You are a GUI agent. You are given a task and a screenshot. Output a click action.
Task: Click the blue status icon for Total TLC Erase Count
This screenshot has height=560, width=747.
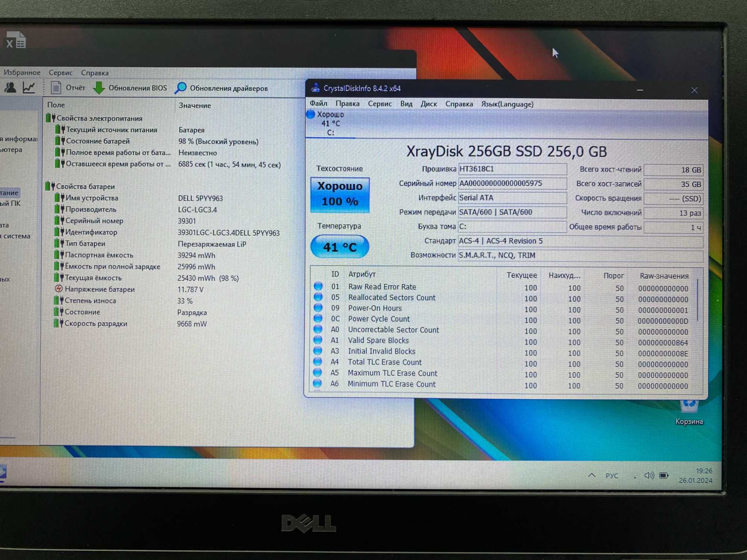(x=317, y=362)
